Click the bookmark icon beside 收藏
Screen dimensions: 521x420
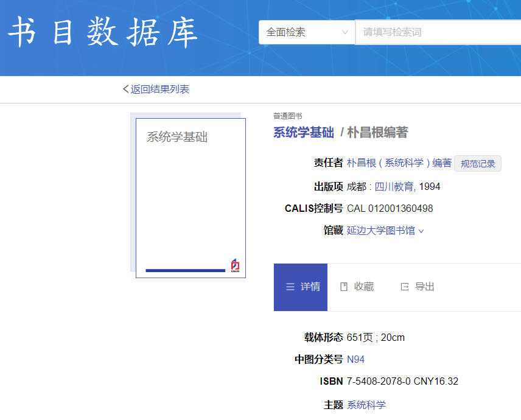tap(344, 287)
